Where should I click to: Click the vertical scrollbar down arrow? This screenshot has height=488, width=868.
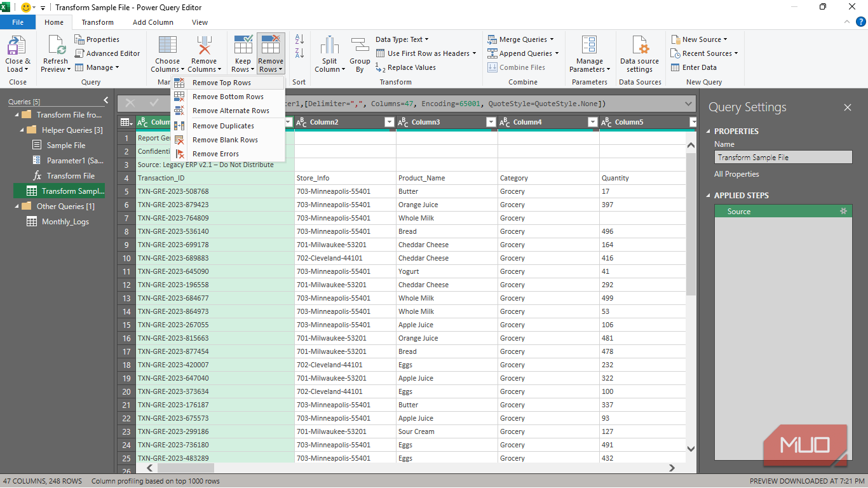pos(691,449)
